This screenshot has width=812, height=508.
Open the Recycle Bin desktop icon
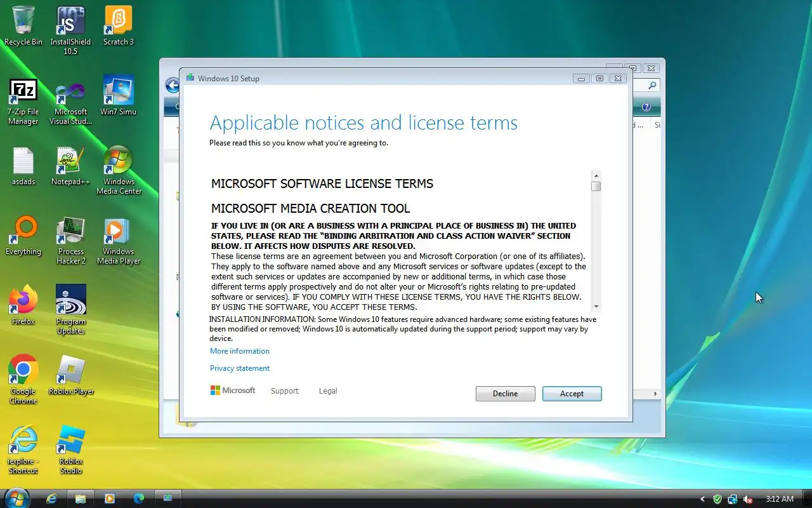[x=23, y=27]
